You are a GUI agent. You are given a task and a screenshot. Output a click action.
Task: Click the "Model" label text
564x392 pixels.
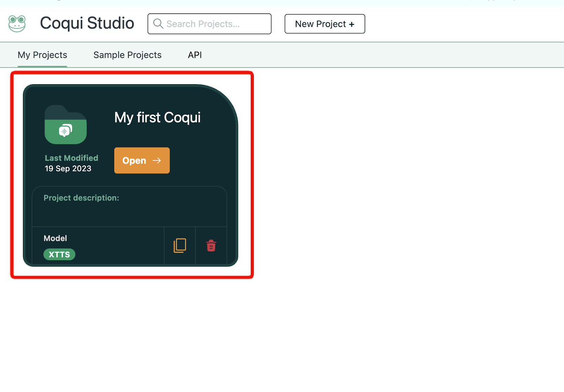tap(55, 238)
